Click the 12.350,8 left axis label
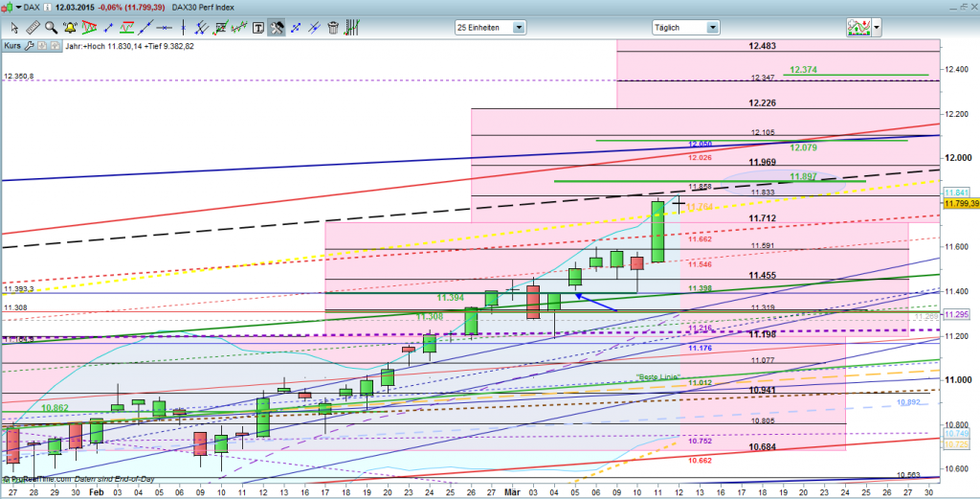The image size is (980, 499). point(19,77)
